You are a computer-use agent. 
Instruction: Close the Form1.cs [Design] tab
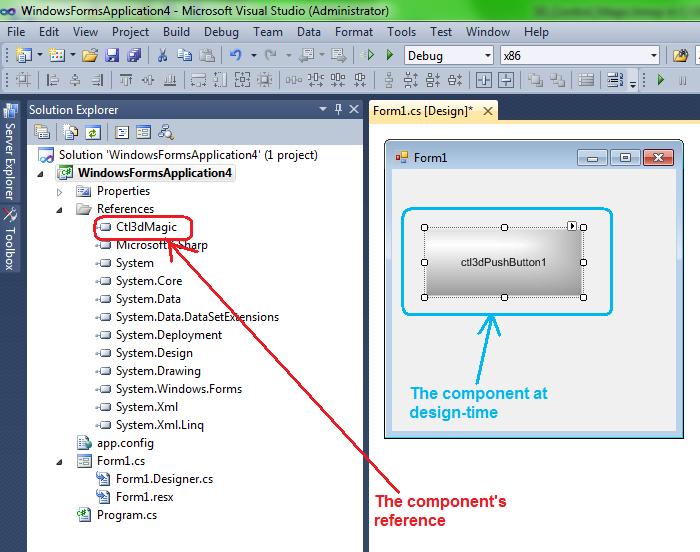[488, 111]
